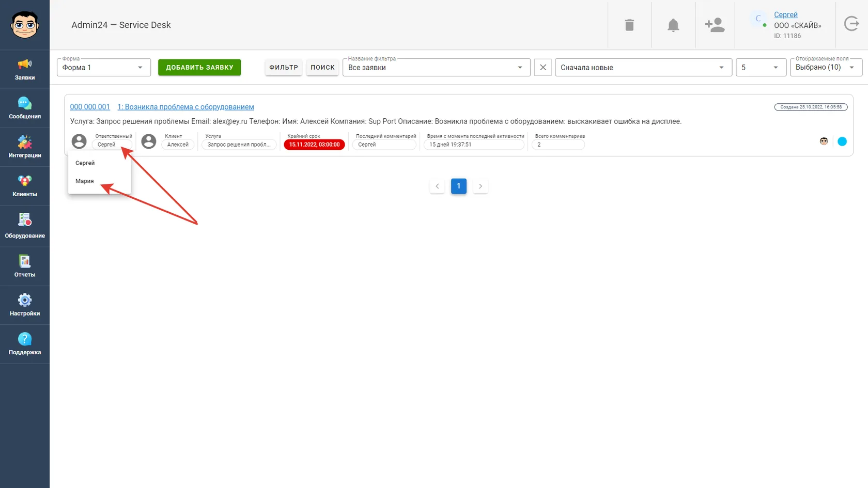The width and height of the screenshot is (868, 488).
Task: Go to Интеграции in the sidebar
Action: [25, 147]
